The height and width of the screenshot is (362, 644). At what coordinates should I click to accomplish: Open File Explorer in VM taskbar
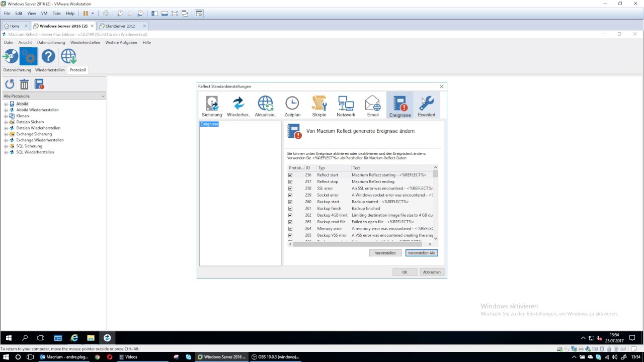91,338
